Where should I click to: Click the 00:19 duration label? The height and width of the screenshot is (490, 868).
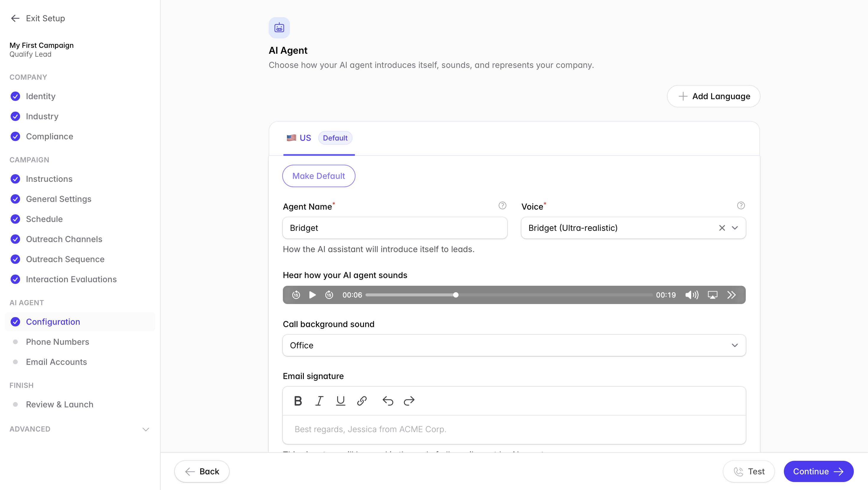coord(665,295)
